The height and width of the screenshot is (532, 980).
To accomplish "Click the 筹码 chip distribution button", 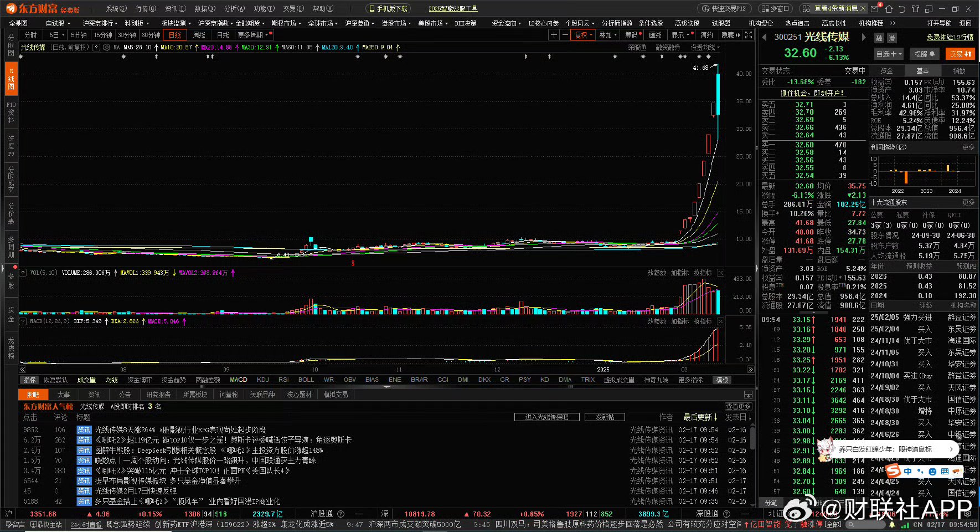I will 632,35.
